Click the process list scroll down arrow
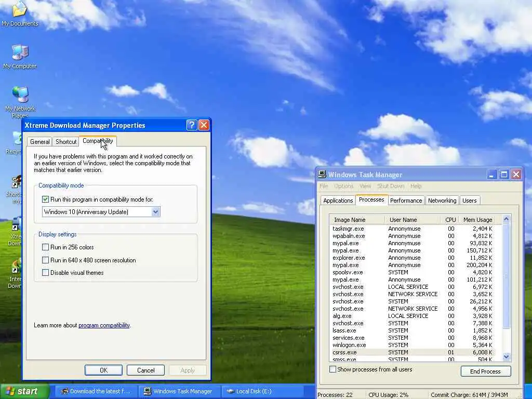The width and height of the screenshot is (532, 399). click(506, 356)
